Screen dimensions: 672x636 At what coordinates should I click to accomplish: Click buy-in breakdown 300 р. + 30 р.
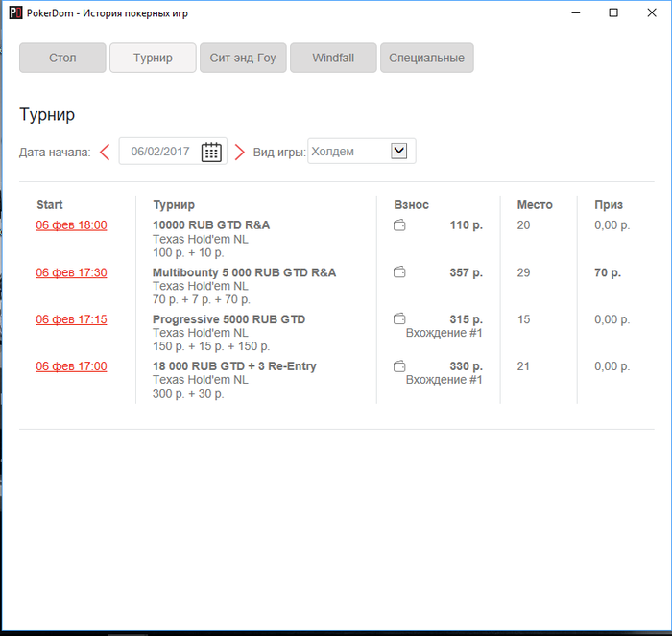pos(188,393)
